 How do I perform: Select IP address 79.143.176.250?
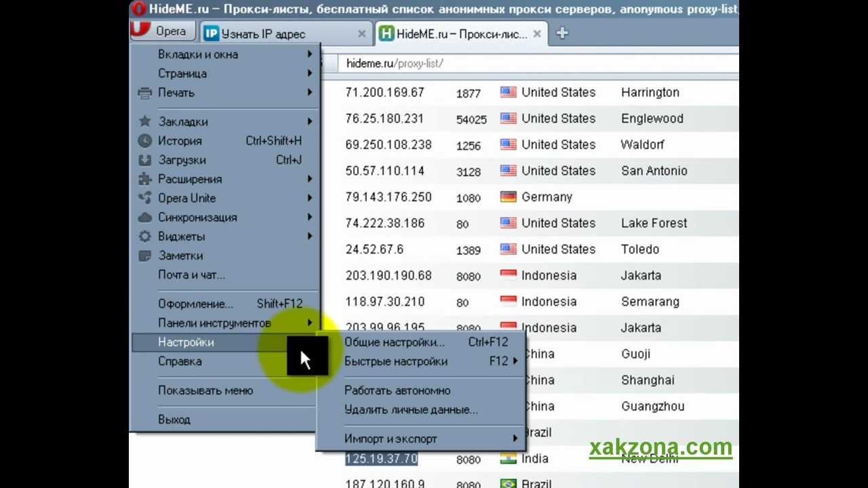(389, 197)
